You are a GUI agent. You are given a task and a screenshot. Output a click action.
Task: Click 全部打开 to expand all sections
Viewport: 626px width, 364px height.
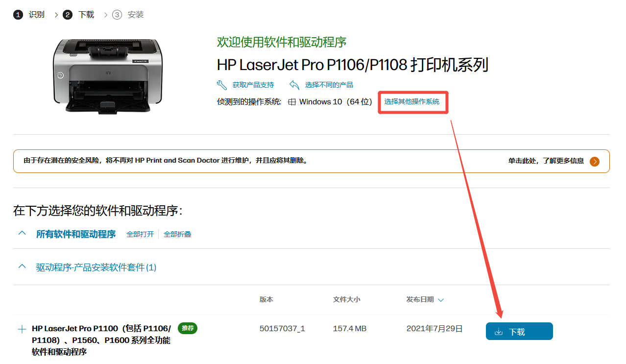click(x=140, y=234)
